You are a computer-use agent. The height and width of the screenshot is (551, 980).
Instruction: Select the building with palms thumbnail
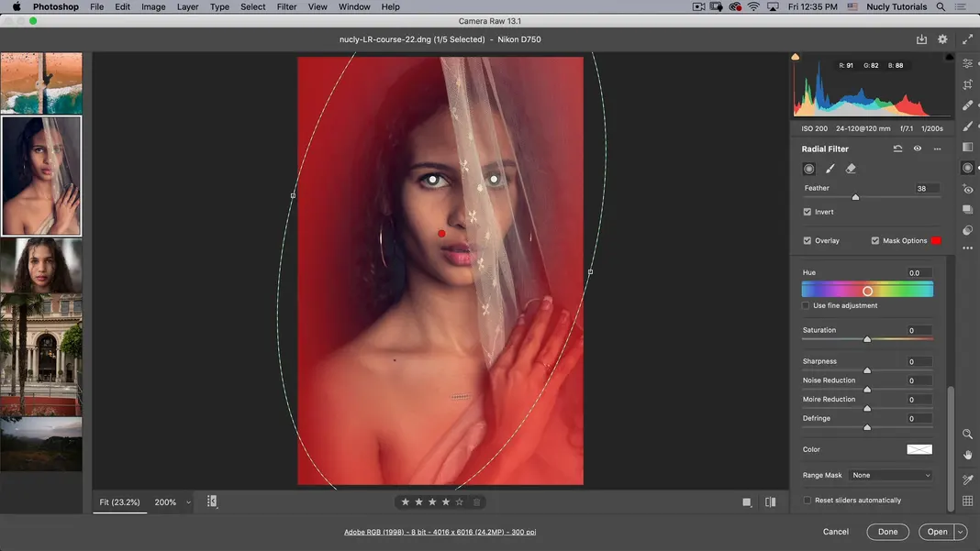[41, 355]
